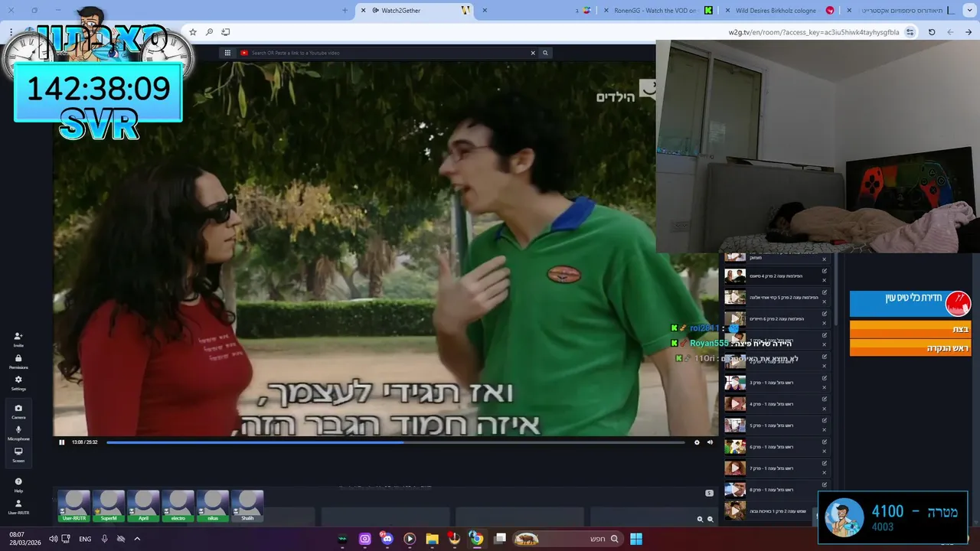Switch the ENG input language

pyautogui.click(x=85, y=539)
